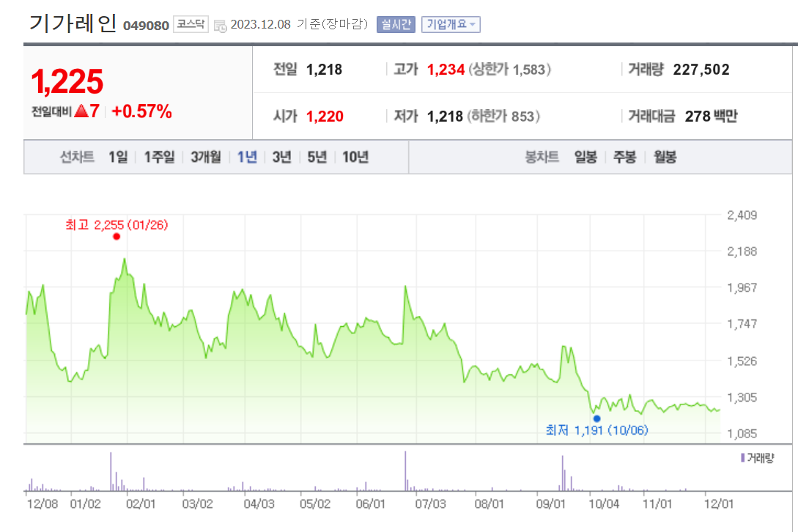798x532 pixels.
Task: Click the 12/01 x-axis date label
Action: 719,504
